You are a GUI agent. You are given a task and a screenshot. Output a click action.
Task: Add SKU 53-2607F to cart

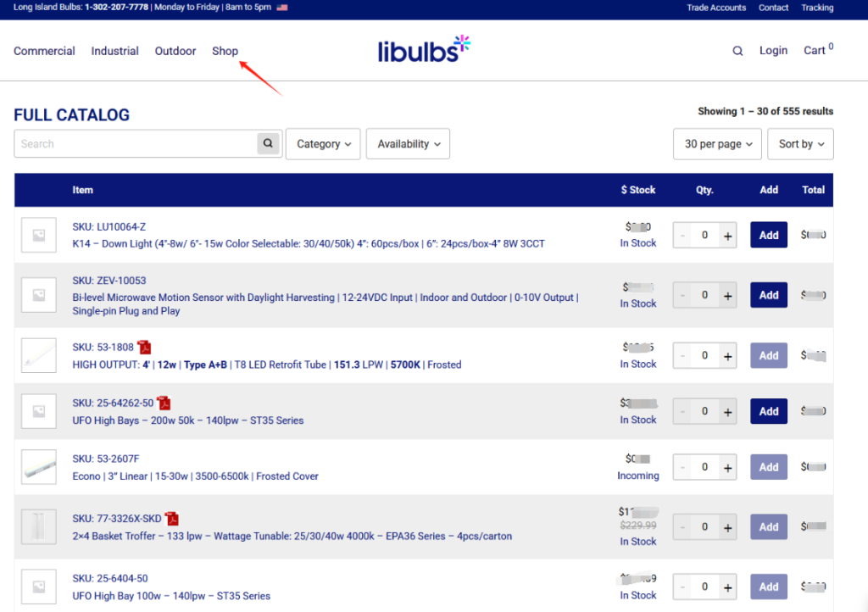pos(769,467)
